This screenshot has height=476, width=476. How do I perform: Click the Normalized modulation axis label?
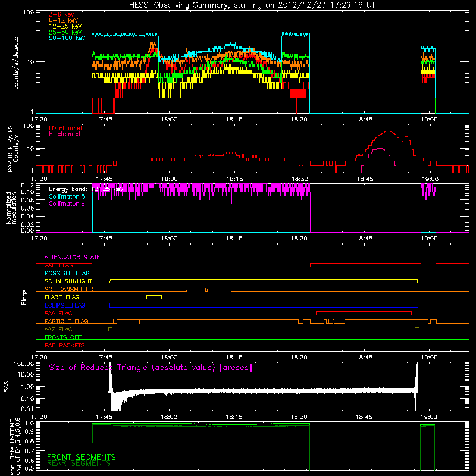[x=11, y=208]
